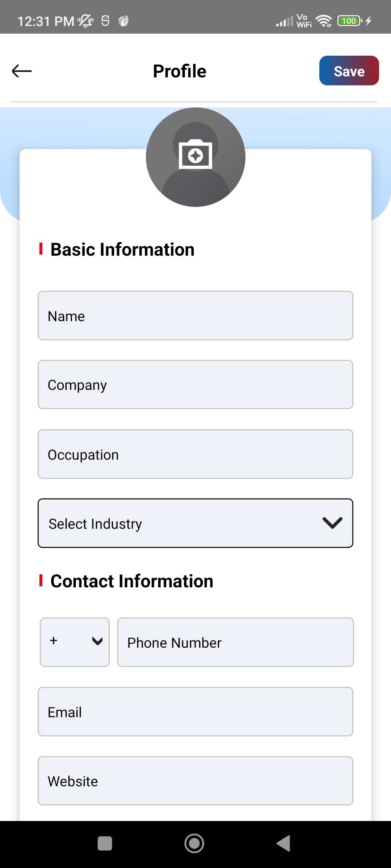This screenshot has width=391, height=868.
Task: Select the Website input field
Action: (195, 781)
